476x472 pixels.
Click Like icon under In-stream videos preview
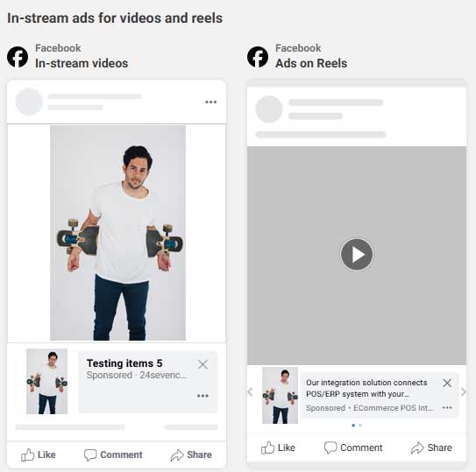[x=28, y=454]
